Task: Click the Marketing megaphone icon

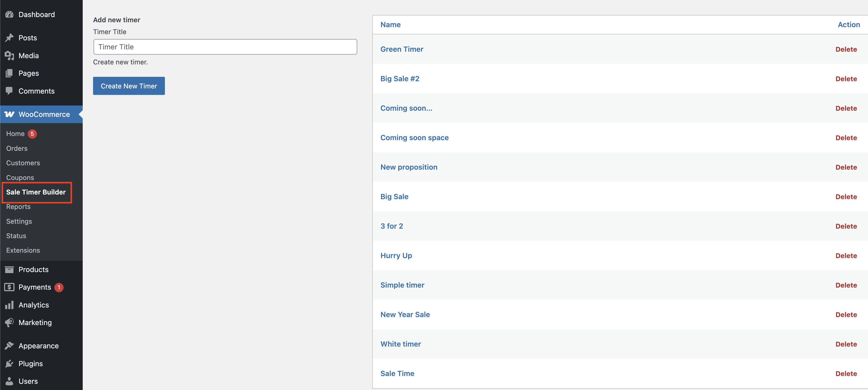Action: coord(9,322)
